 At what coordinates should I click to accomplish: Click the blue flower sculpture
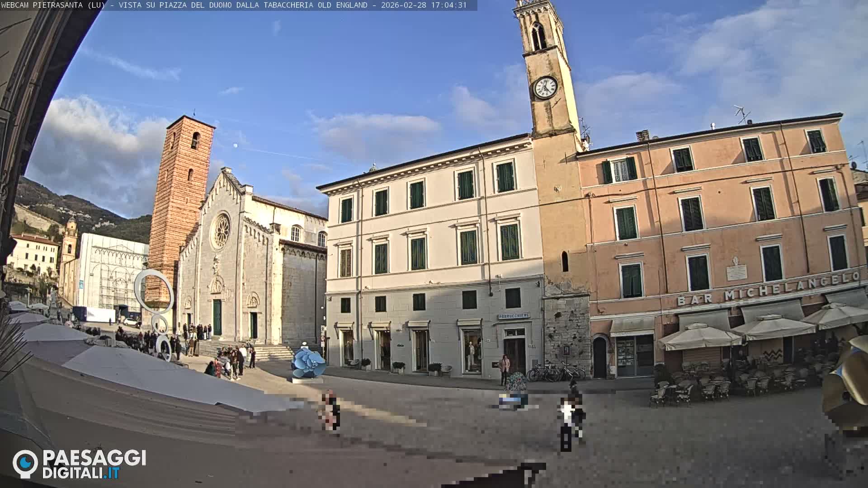tap(308, 363)
